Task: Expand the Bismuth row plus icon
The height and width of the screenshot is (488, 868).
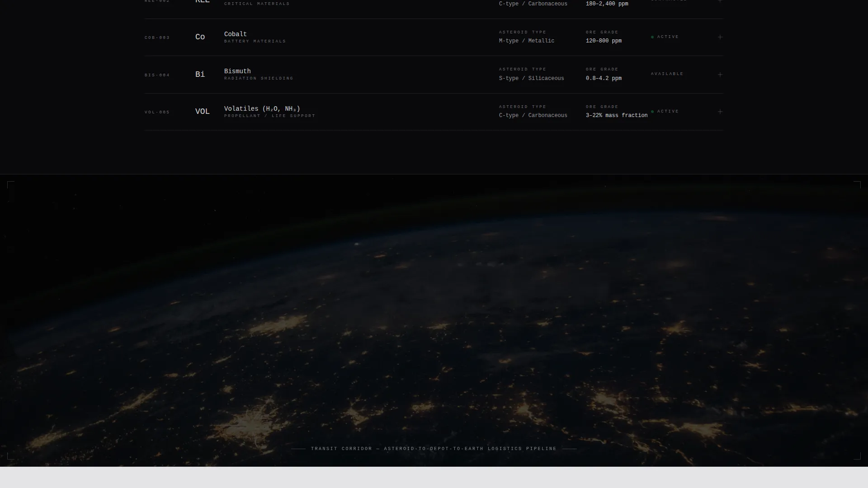Action: [720, 75]
